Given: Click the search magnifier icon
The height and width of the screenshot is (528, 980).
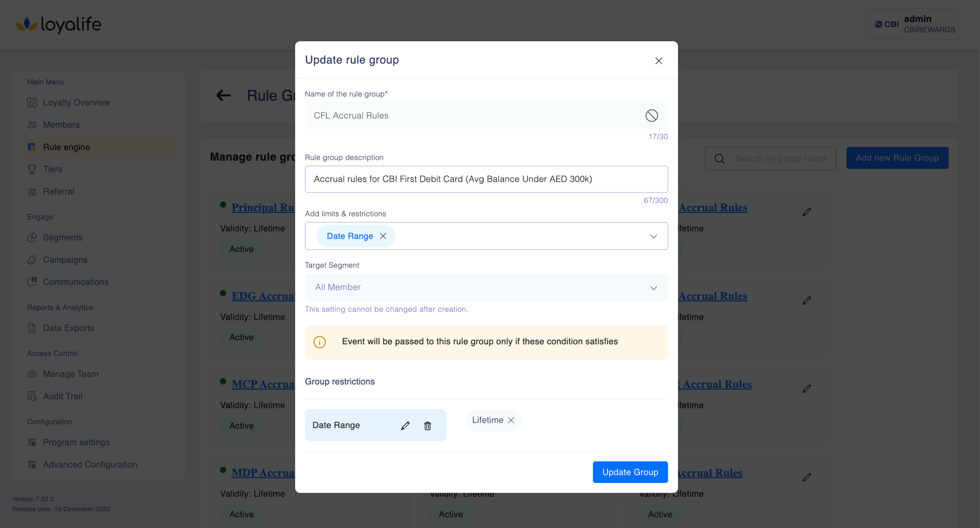Looking at the screenshot, I should (x=719, y=159).
